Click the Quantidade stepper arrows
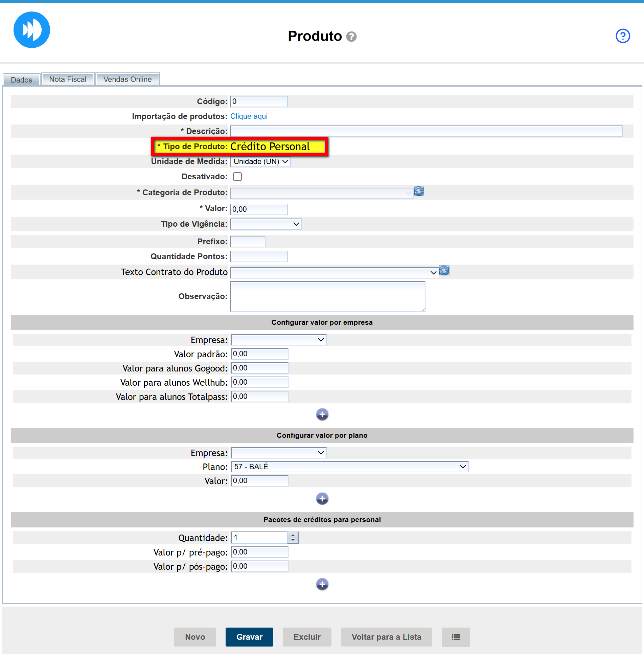The image size is (644, 656). 293,538
